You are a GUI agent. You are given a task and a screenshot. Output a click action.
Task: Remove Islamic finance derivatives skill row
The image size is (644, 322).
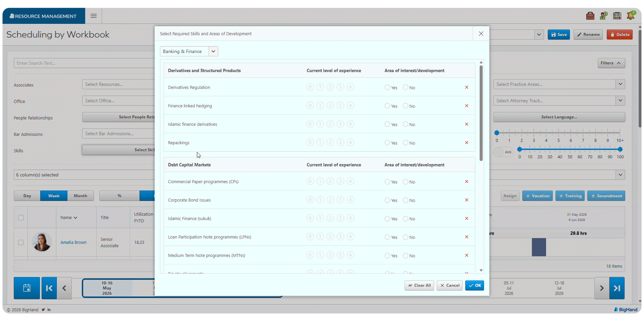[x=467, y=124]
